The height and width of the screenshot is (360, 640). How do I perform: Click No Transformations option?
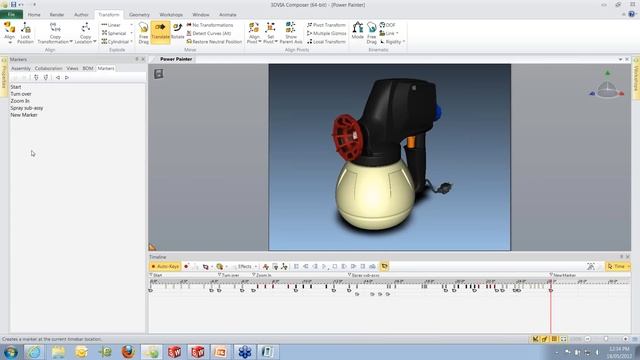point(210,25)
